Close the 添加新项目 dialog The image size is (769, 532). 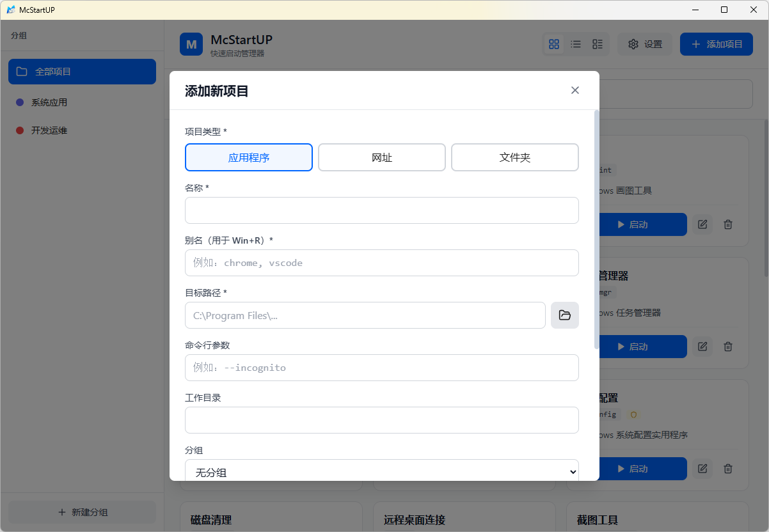575,90
